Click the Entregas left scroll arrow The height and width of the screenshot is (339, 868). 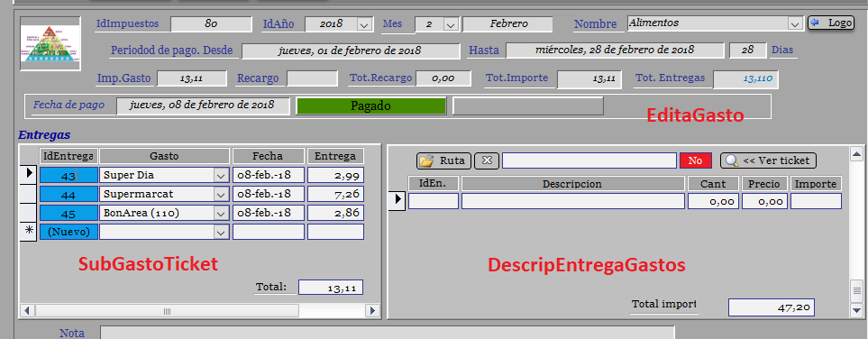pos(26,310)
